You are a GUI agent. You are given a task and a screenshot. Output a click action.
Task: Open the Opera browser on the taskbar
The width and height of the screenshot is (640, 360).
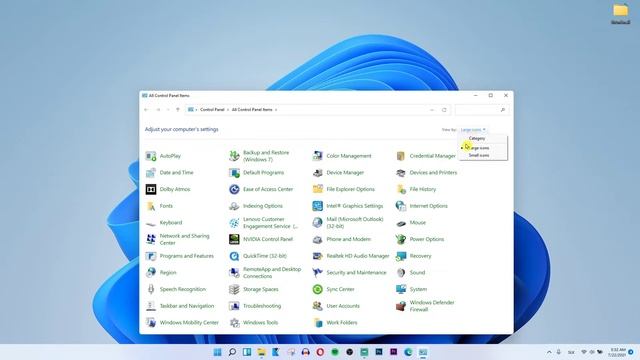click(x=320, y=352)
